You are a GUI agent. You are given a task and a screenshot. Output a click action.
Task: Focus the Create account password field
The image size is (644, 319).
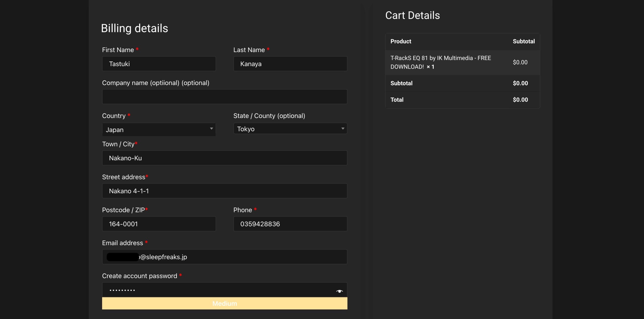click(225, 290)
